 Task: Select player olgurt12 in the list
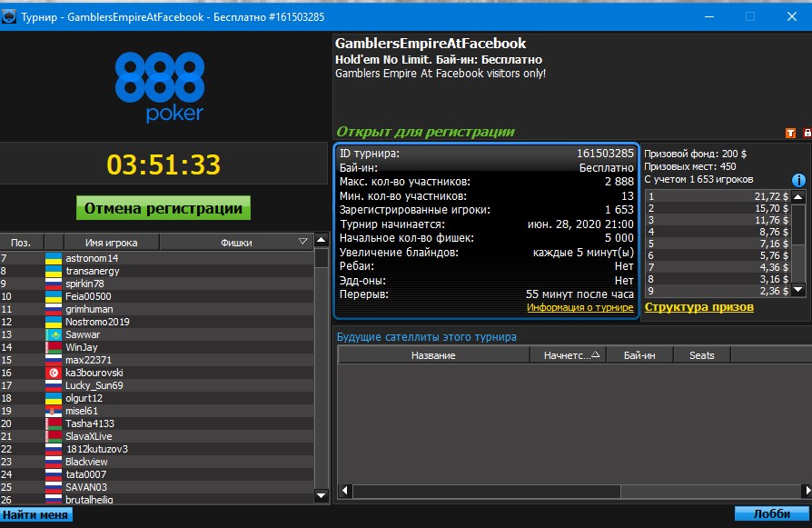click(x=157, y=398)
